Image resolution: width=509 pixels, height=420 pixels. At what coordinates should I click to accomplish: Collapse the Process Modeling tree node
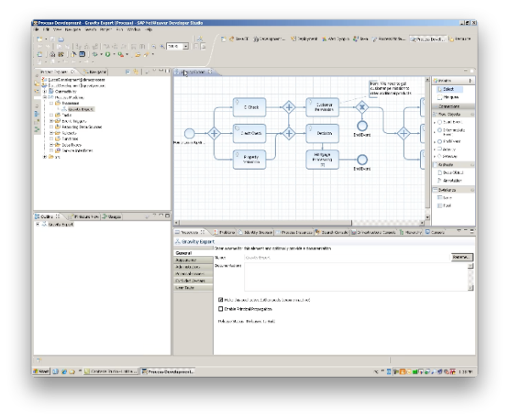(45, 98)
